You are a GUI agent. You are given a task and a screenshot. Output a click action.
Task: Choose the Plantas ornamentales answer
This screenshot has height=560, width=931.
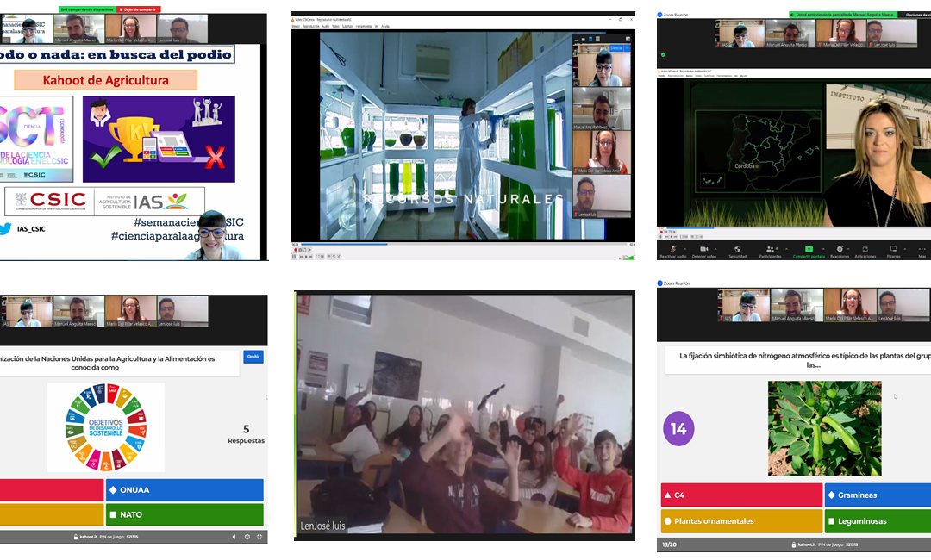(x=741, y=521)
